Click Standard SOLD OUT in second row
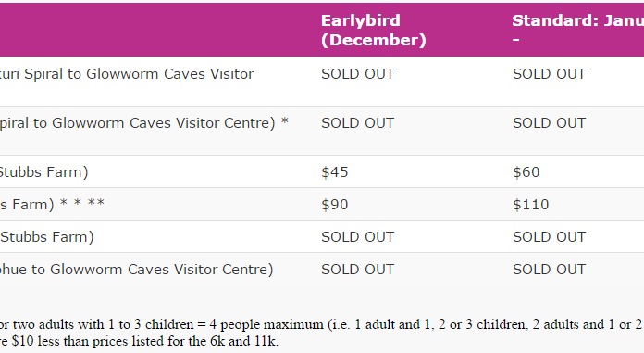This screenshot has height=353, width=644. (x=549, y=123)
